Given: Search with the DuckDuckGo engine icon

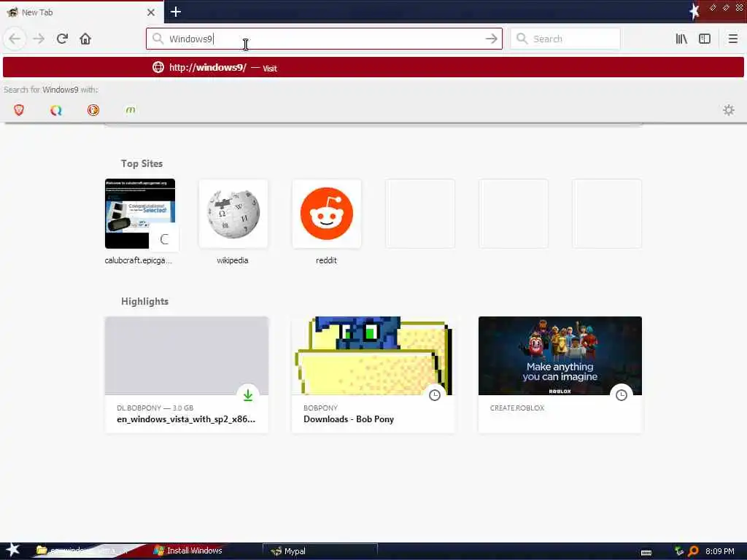Looking at the screenshot, I should point(93,110).
